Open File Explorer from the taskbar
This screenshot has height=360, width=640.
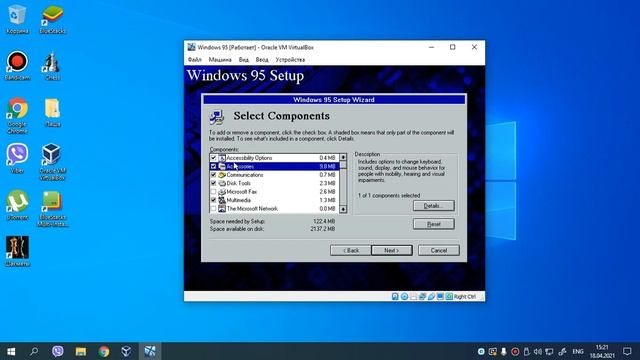point(81,351)
